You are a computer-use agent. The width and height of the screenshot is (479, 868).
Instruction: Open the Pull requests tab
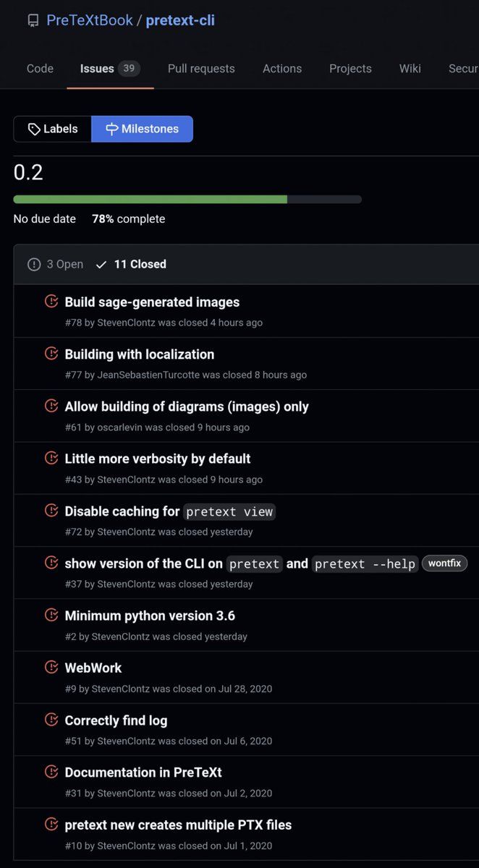pyautogui.click(x=201, y=69)
